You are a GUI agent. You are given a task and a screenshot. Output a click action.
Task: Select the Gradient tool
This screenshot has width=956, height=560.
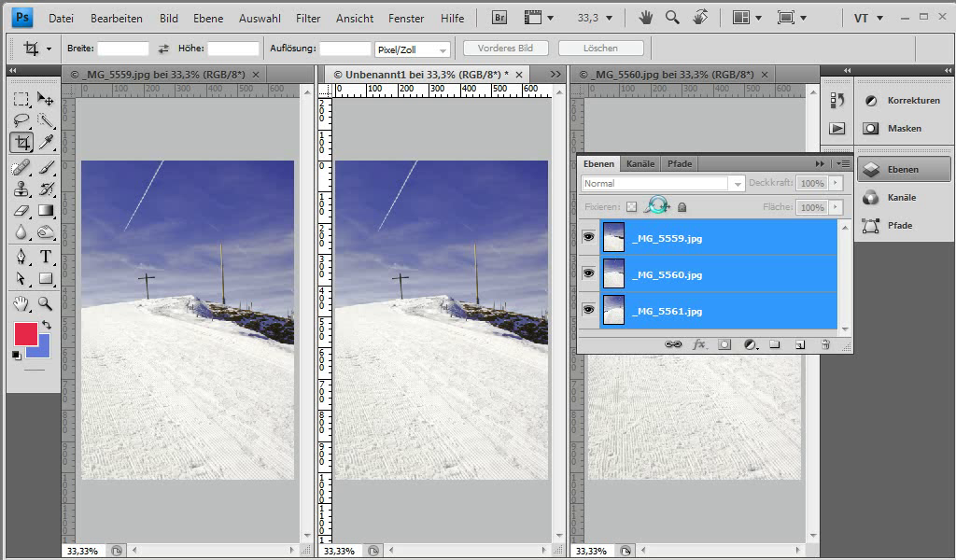(45, 211)
